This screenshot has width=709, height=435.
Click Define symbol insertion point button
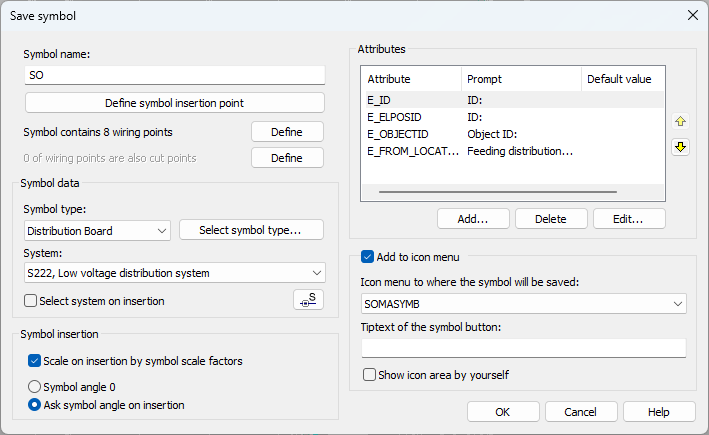(175, 103)
